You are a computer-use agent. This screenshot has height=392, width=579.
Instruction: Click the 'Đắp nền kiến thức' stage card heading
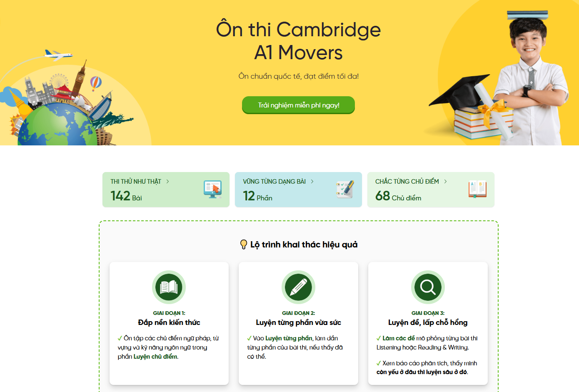[169, 322]
